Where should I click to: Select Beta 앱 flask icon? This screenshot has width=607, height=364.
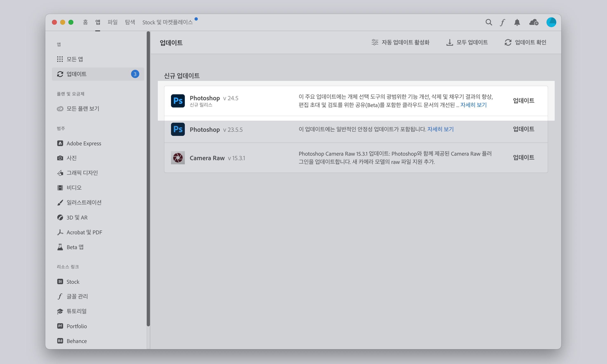point(60,247)
